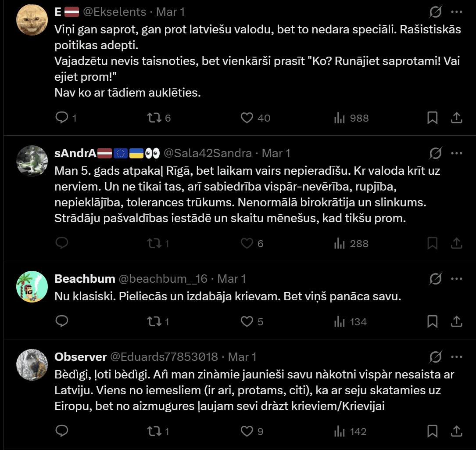Open more options on Beachbum's tweet
Screen dimensions: 476x450
pos(457,279)
